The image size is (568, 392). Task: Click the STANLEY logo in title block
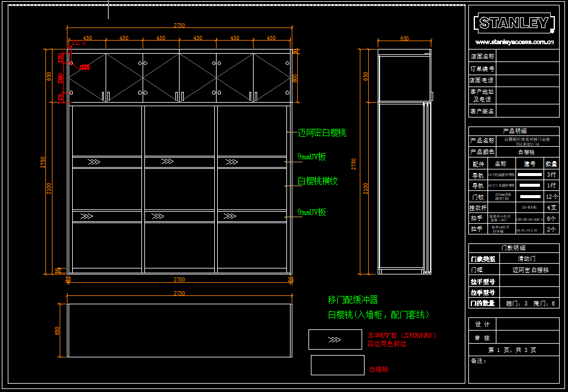click(513, 23)
